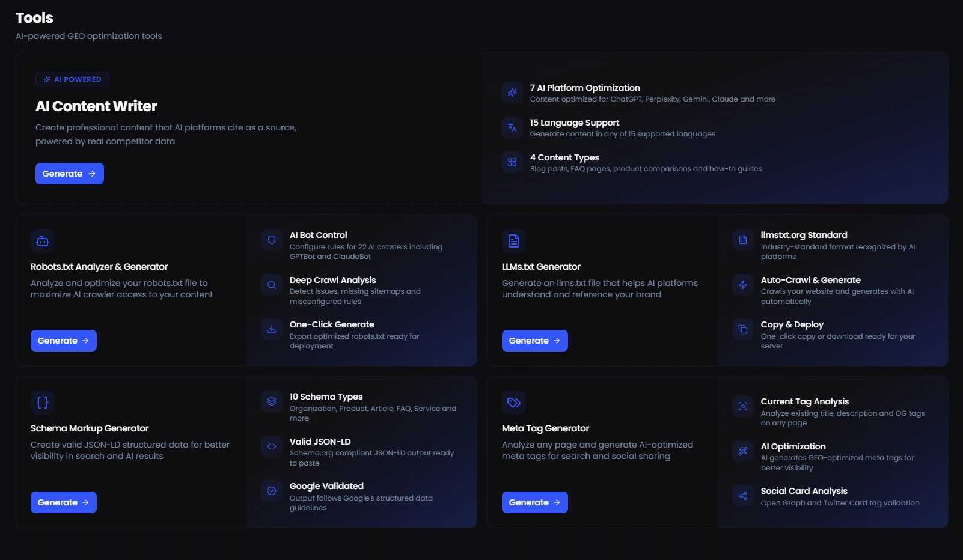This screenshot has width=963, height=560.
Task: Select the document icon beside LLMs.txt Generator
Action: pos(513,240)
